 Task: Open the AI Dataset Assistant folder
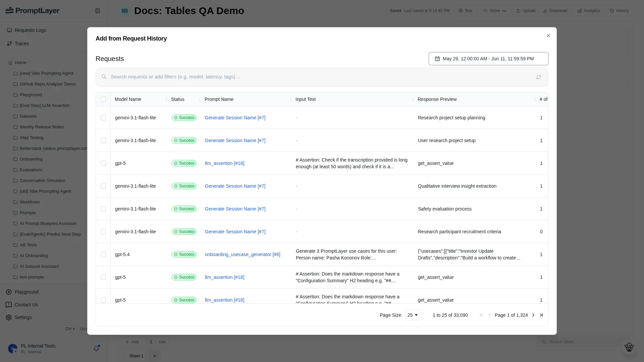point(39,266)
